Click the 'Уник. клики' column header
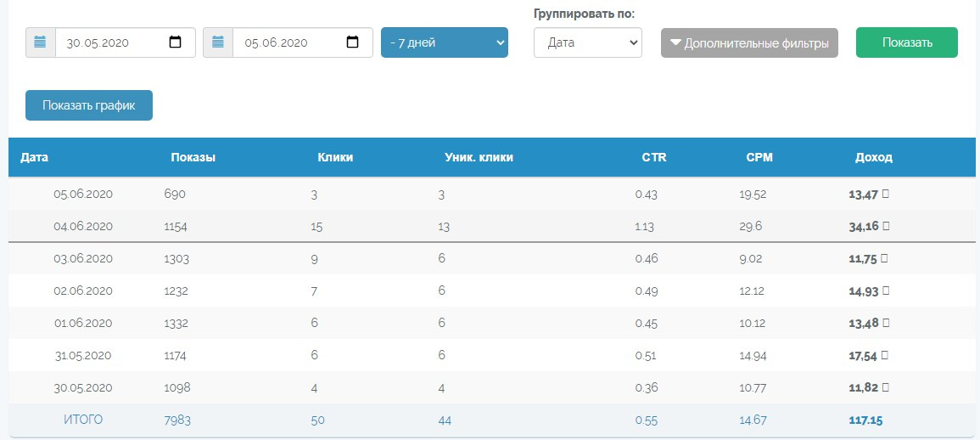 [479, 157]
